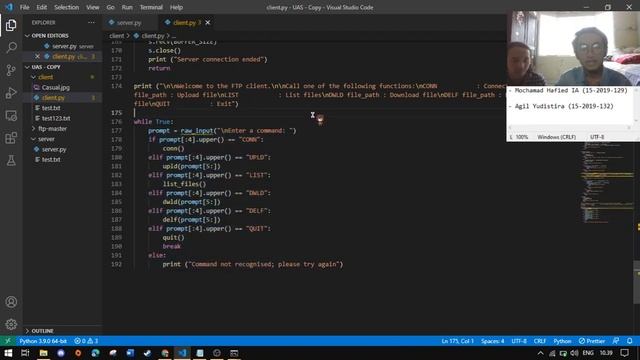The height and width of the screenshot is (360, 640).
Task: Open Task View on taskbar
Action: tap(25, 353)
